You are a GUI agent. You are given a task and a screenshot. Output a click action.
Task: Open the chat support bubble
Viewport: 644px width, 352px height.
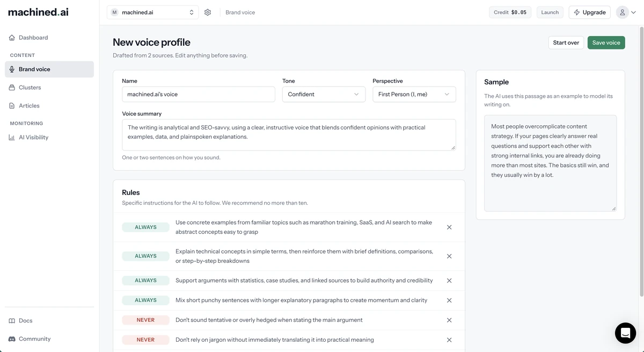[x=625, y=333]
